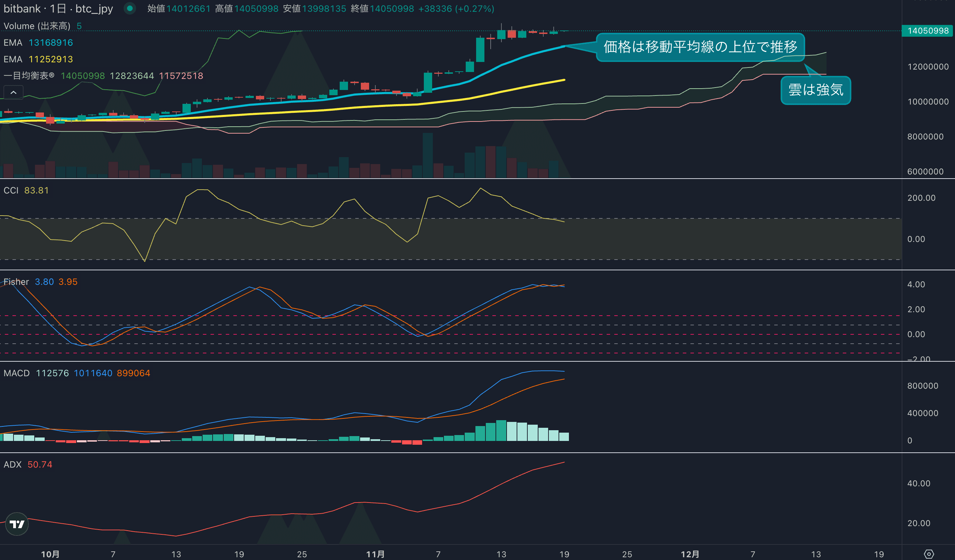Click 12000000 on the price scale
This screenshot has width=955, height=560.
point(928,67)
